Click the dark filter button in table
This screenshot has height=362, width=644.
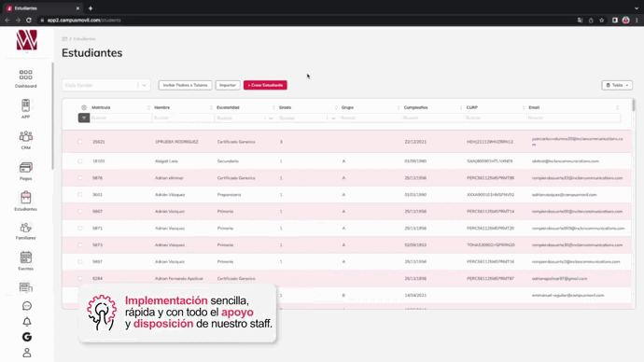coord(84,118)
